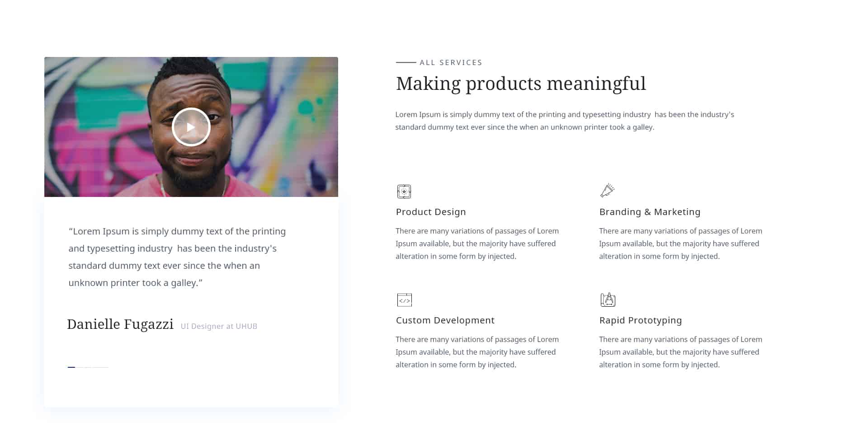Click the Product Design description paragraph

[x=477, y=244]
